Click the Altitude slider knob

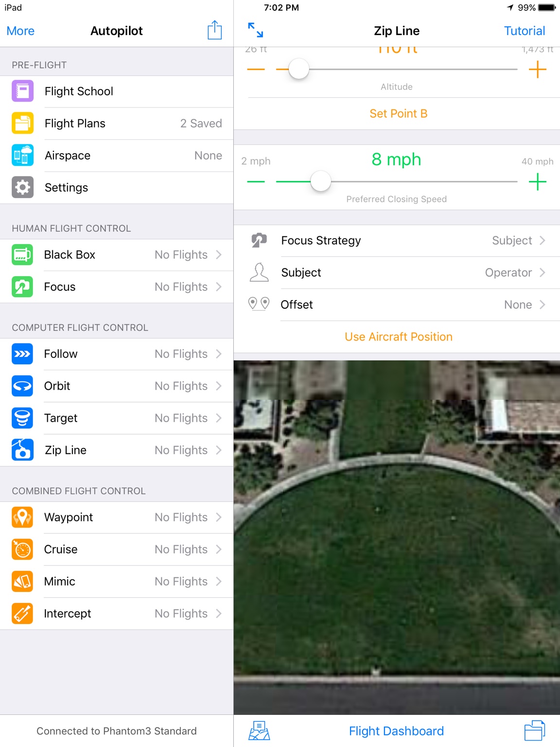click(299, 69)
